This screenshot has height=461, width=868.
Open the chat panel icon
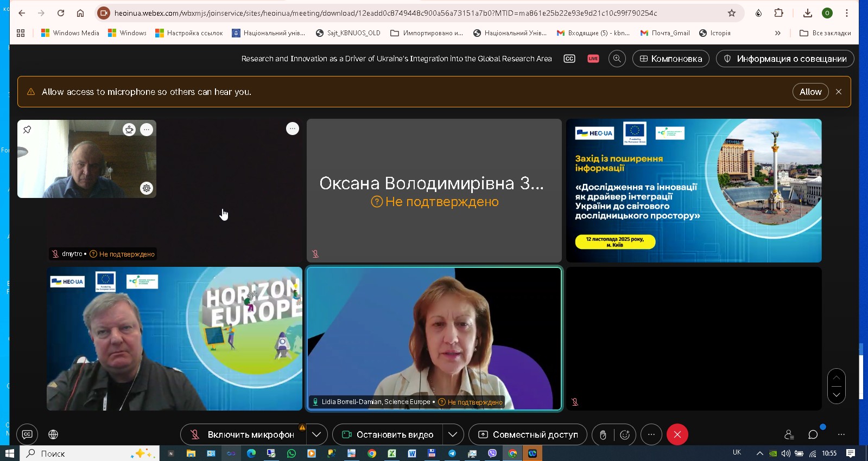coord(813,434)
